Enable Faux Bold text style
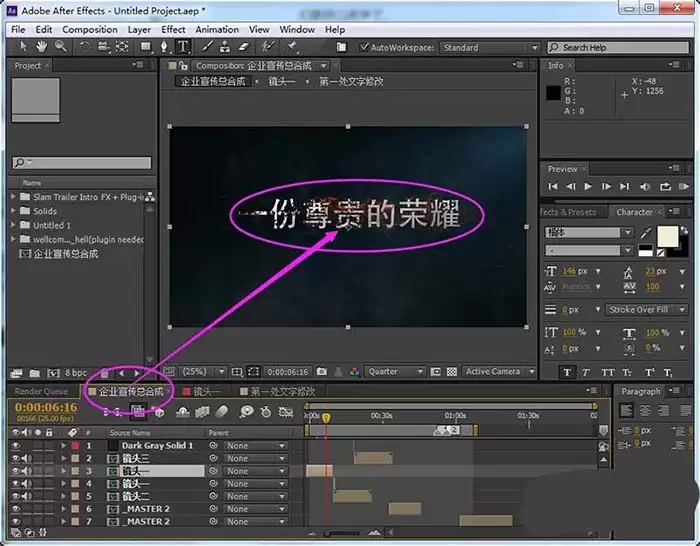Viewport: 700px width, 546px height. [567, 372]
